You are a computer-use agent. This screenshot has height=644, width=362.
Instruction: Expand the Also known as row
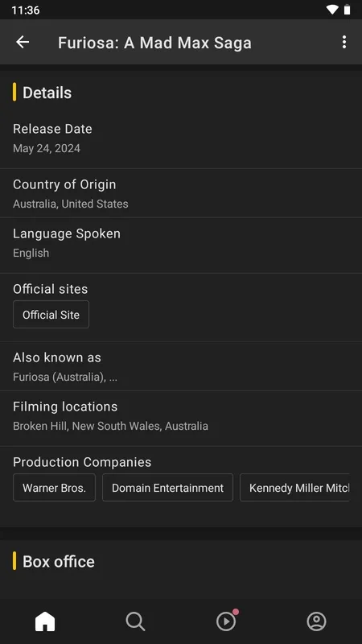coord(181,366)
